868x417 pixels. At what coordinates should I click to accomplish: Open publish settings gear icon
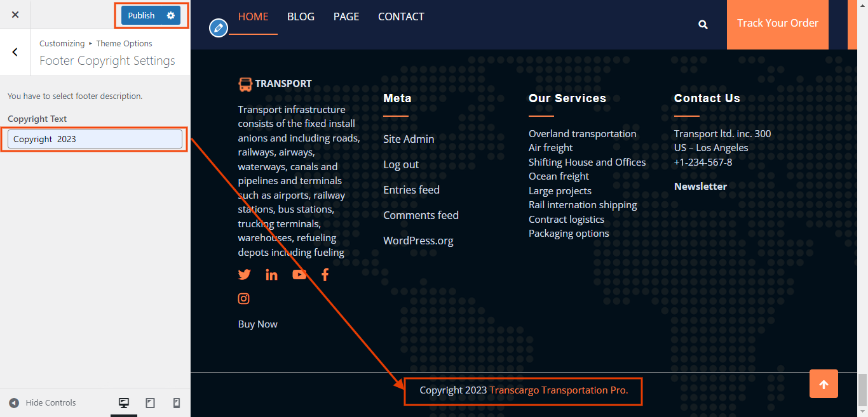point(170,15)
